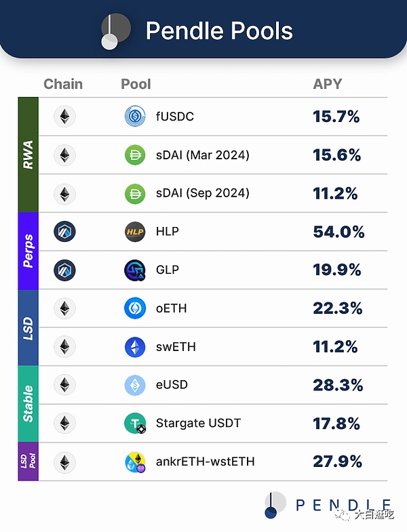Image resolution: width=407 pixels, height=532 pixels.
Task: Select the green RWA category label
Action: (28, 155)
